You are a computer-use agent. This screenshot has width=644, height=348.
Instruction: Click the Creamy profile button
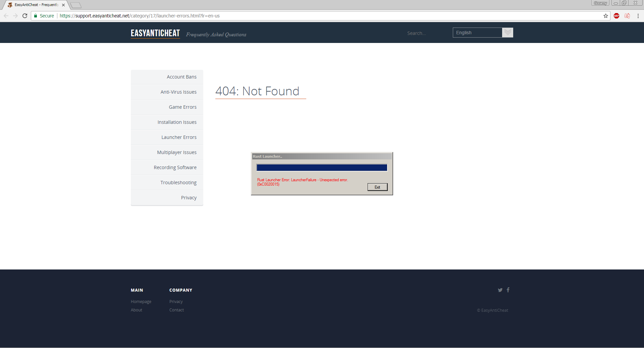[600, 3]
